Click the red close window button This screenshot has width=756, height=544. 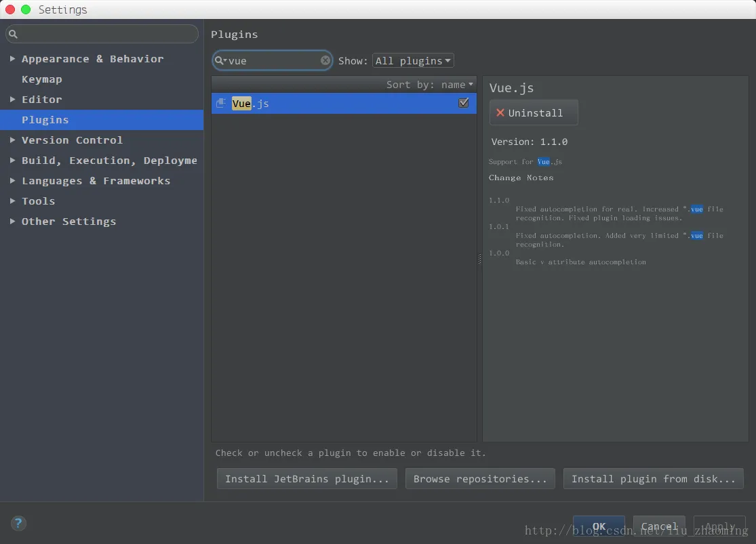tap(10, 9)
